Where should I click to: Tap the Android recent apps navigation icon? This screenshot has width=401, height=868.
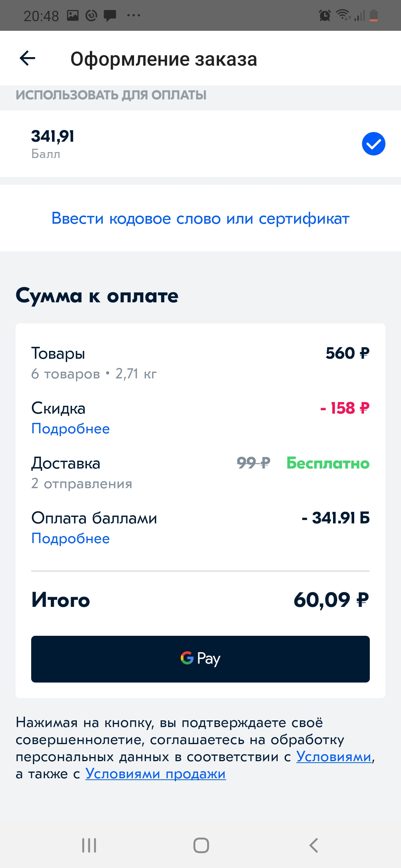[x=89, y=845]
